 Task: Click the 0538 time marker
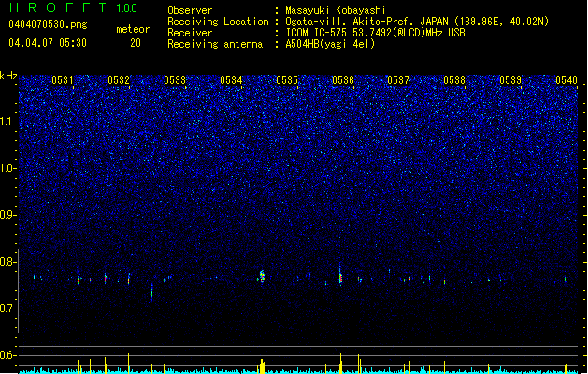(x=454, y=80)
